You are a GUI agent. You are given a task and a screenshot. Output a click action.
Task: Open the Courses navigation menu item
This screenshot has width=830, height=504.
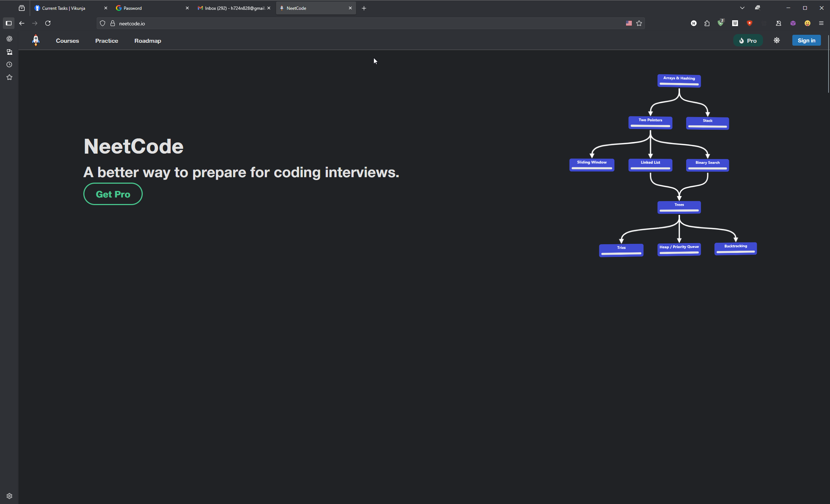click(x=67, y=41)
